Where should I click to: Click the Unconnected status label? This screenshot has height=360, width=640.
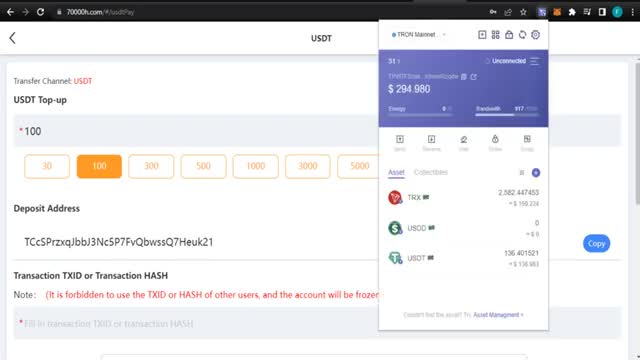[509, 61]
